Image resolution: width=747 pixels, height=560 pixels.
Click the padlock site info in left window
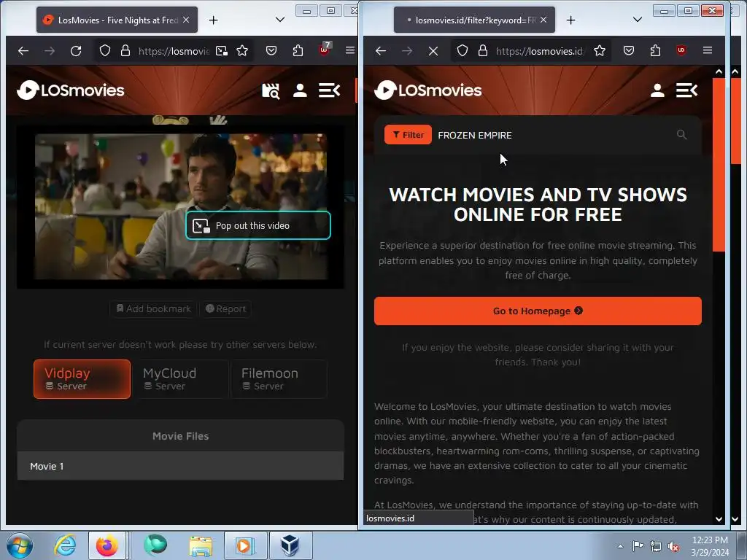(125, 50)
